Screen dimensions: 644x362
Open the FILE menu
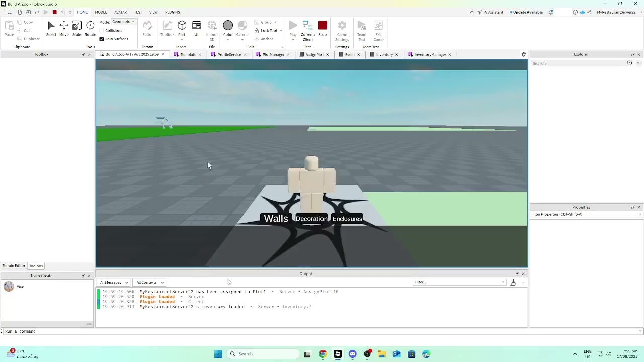[8, 12]
